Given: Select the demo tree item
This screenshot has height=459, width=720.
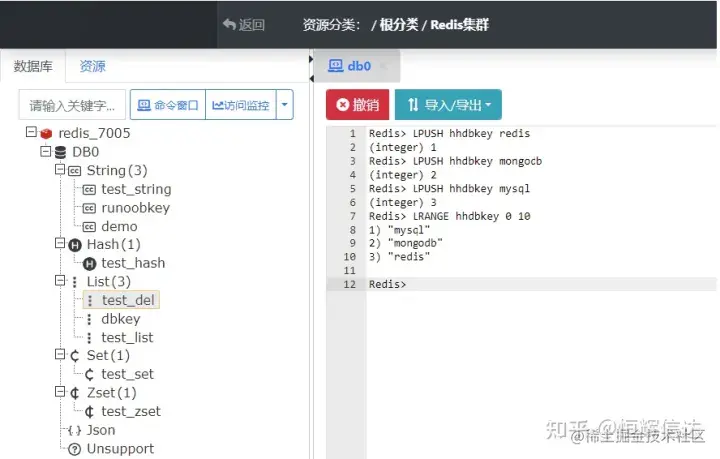Looking at the screenshot, I should (x=119, y=226).
